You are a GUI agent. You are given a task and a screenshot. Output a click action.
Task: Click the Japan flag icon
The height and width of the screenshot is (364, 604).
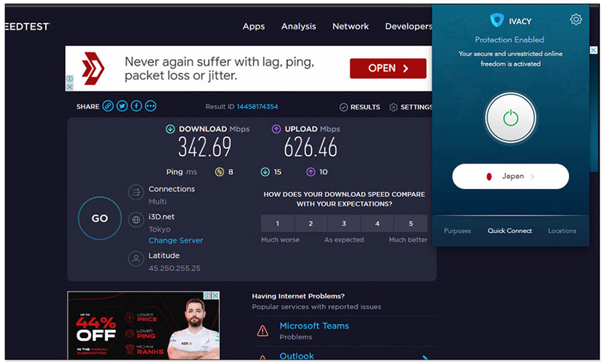(489, 176)
